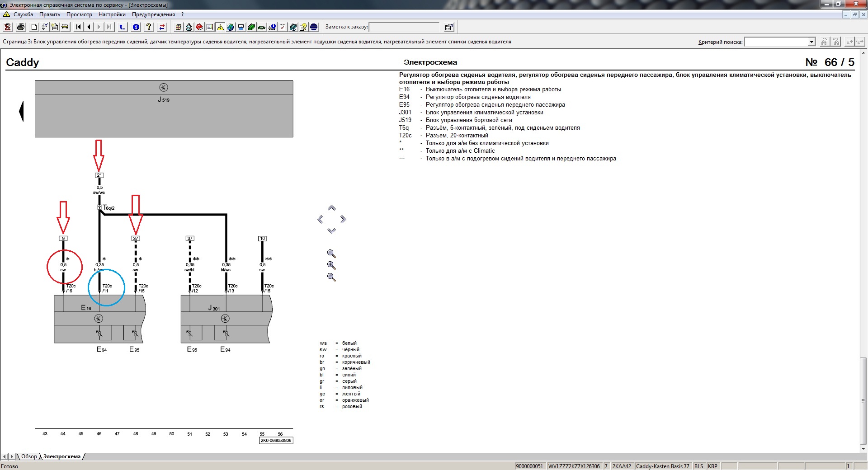Click connector reference box 10
868x470 pixels.
[x=262, y=239]
